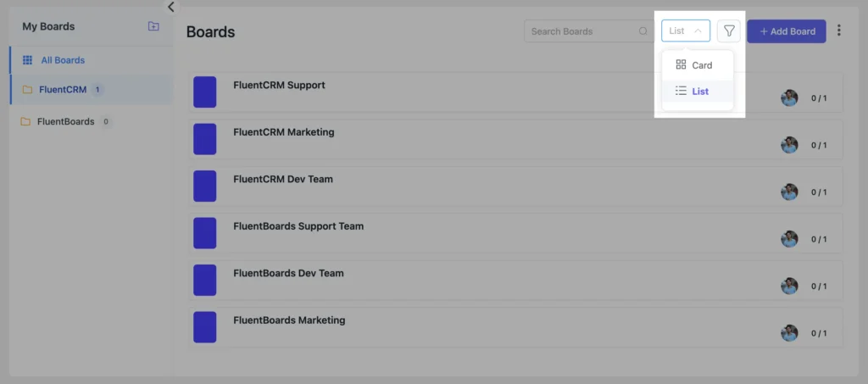The image size is (868, 384).
Task: Click the search magnifier icon
Action: [x=643, y=31]
